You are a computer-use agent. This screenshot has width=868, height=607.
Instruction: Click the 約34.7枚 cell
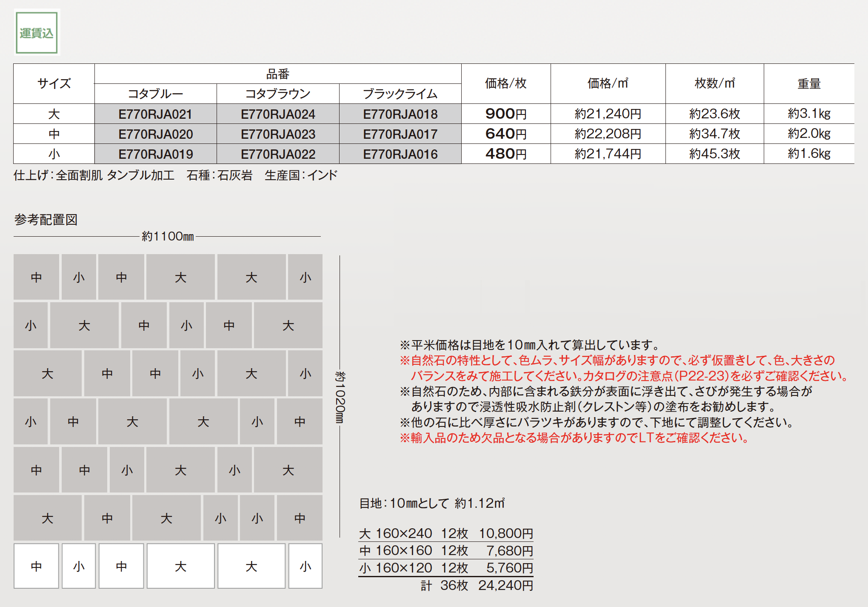[714, 134]
